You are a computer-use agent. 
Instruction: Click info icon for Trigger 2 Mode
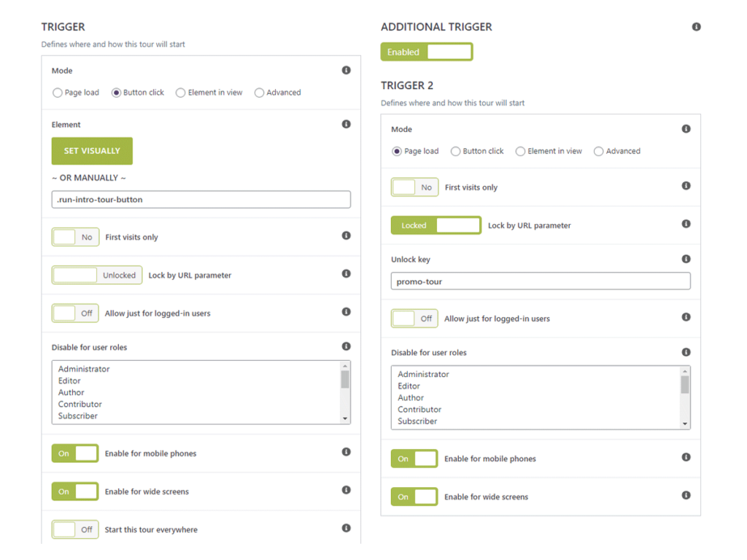point(686,129)
